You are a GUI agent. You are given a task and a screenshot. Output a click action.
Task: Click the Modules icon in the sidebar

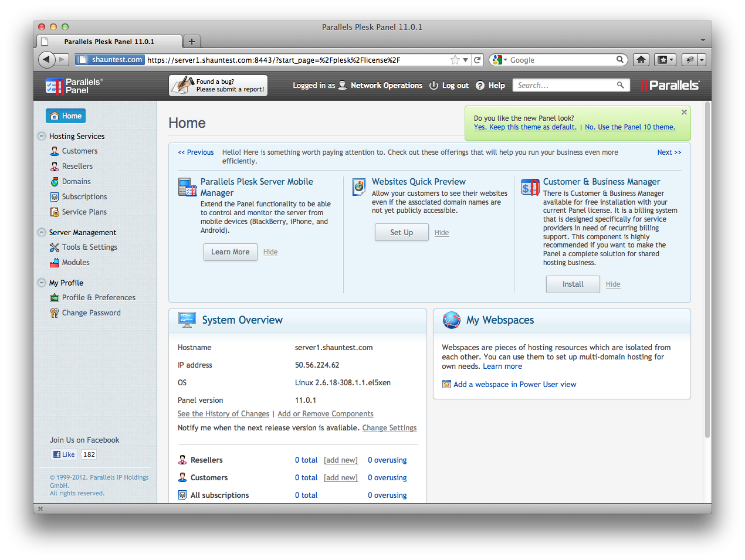point(55,263)
